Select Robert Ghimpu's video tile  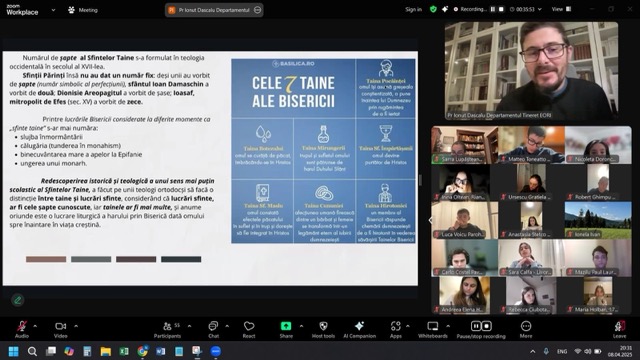point(598,182)
